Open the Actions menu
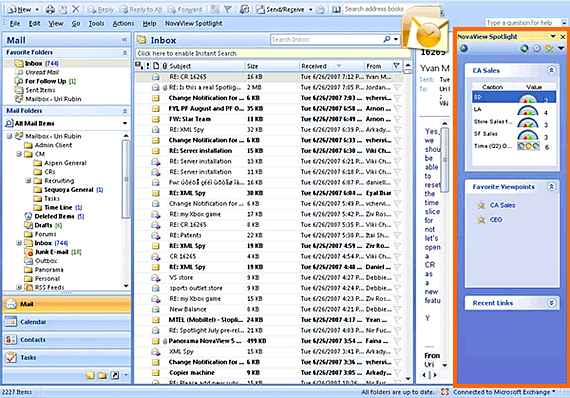Image resolution: width=570 pixels, height=398 pixels. click(x=123, y=24)
